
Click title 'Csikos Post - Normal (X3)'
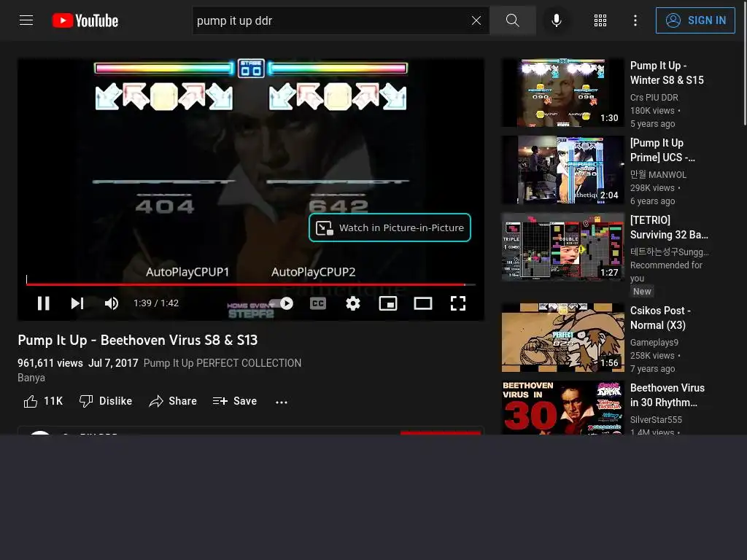[x=660, y=318]
